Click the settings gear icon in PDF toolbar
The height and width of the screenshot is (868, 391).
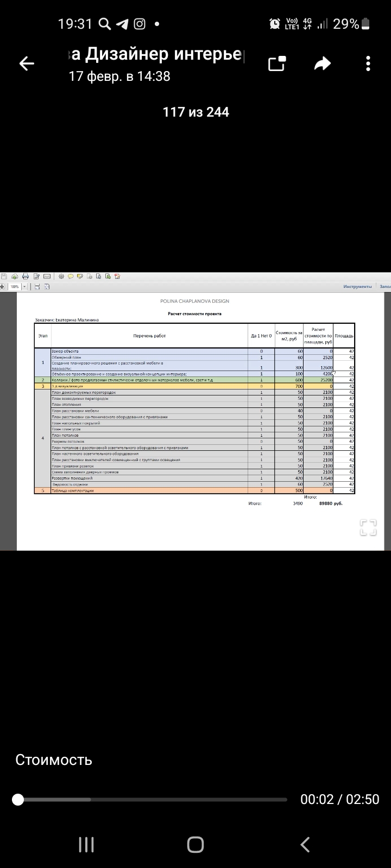coord(61,276)
